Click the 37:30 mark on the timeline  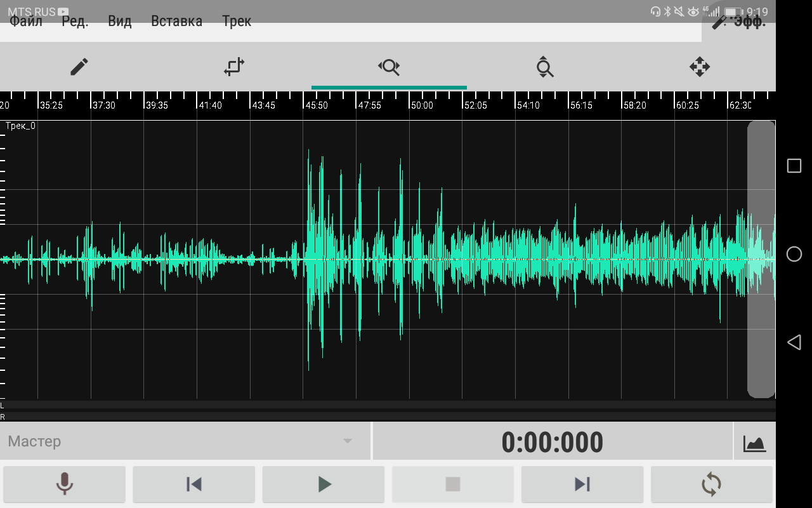tap(103, 105)
